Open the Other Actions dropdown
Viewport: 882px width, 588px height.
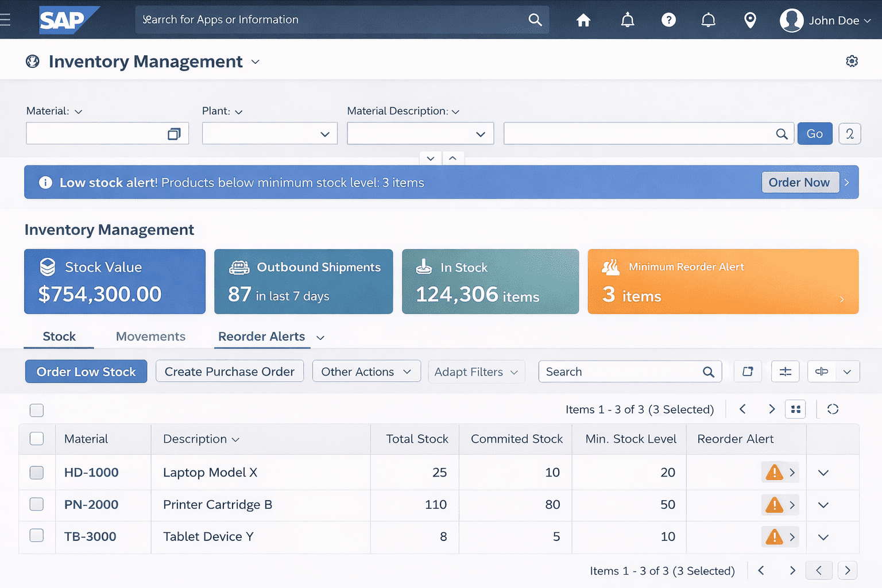[366, 371]
